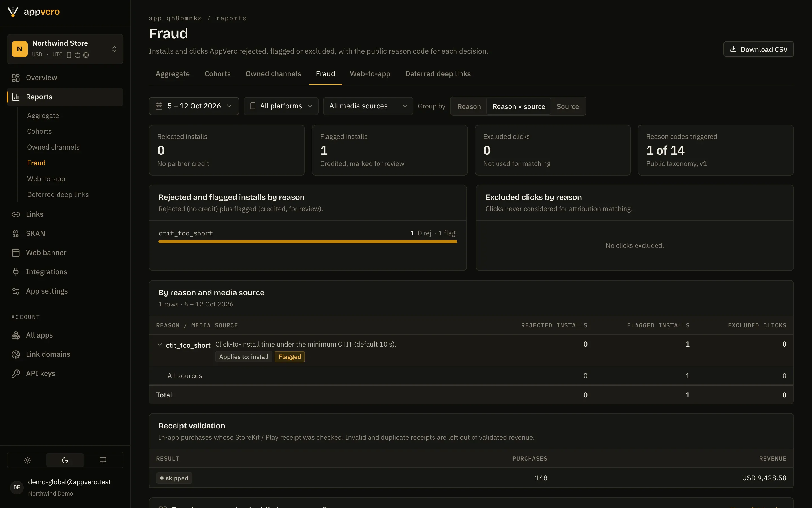
Task: Click the download icon on Download CSV
Action: click(x=734, y=49)
